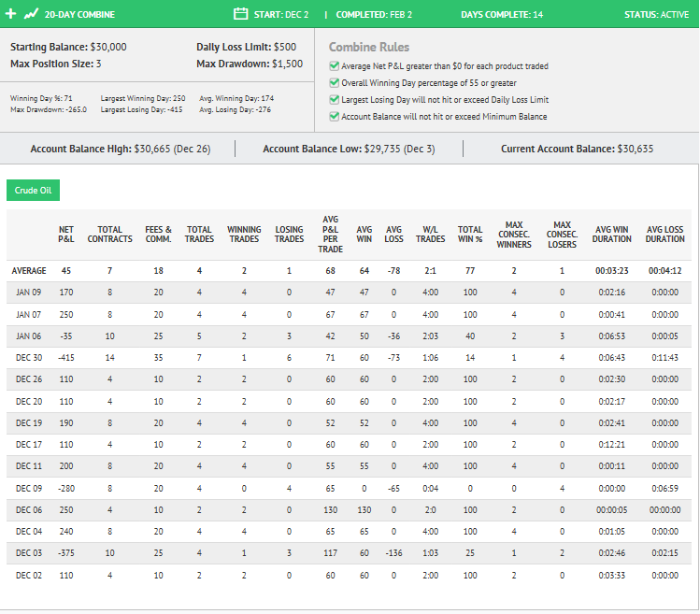Toggle the Largest Losing Day rule checkbox
700x614 pixels.
(x=334, y=100)
